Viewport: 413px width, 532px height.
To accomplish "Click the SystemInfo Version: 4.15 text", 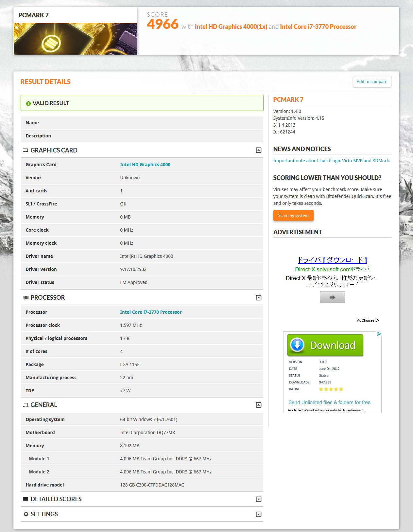I will 299,118.
